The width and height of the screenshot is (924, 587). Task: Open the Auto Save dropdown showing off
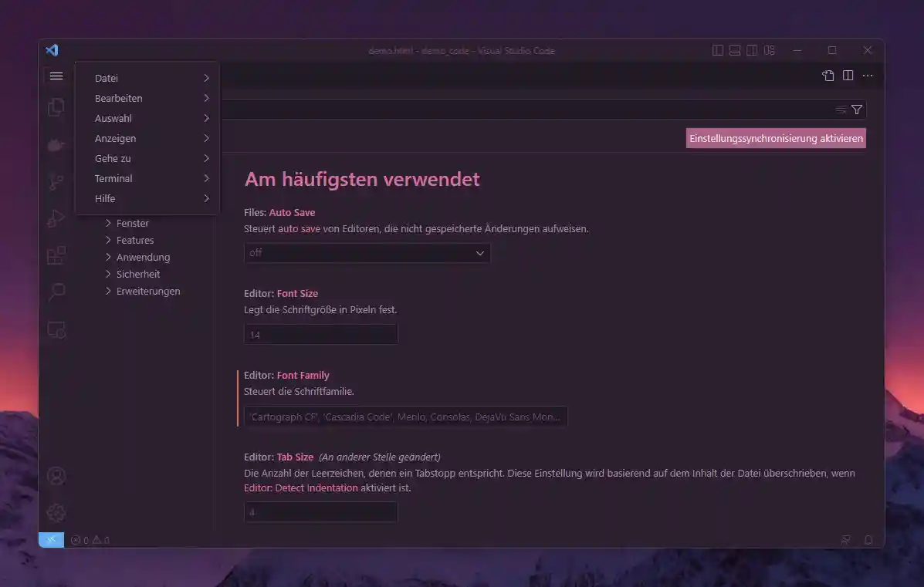pyautogui.click(x=367, y=253)
